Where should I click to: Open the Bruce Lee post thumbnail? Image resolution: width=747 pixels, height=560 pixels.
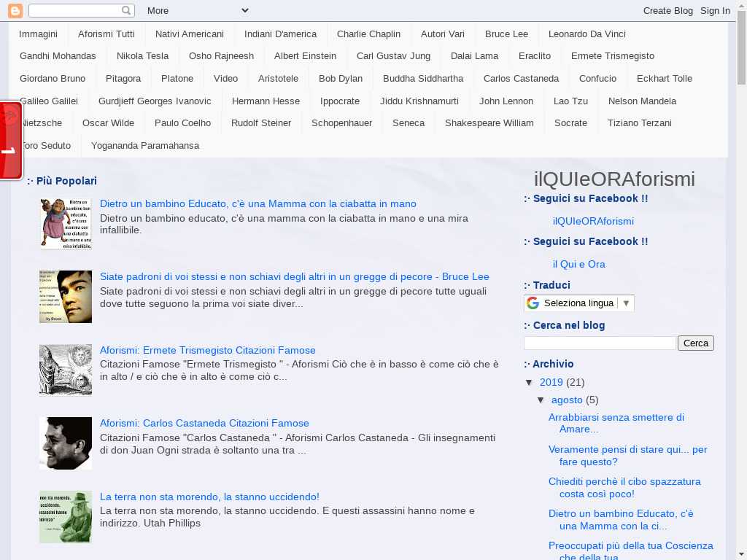pos(66,297)
